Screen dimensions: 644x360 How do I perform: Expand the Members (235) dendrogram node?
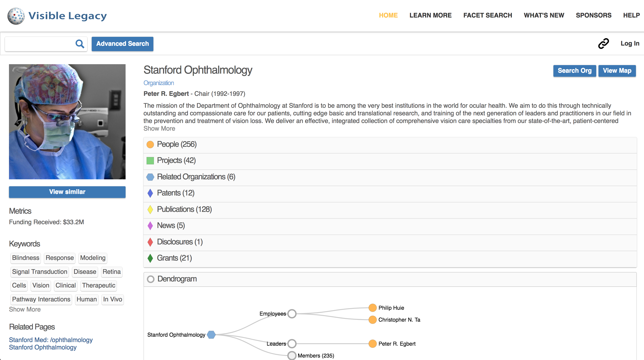click(292, 356)
